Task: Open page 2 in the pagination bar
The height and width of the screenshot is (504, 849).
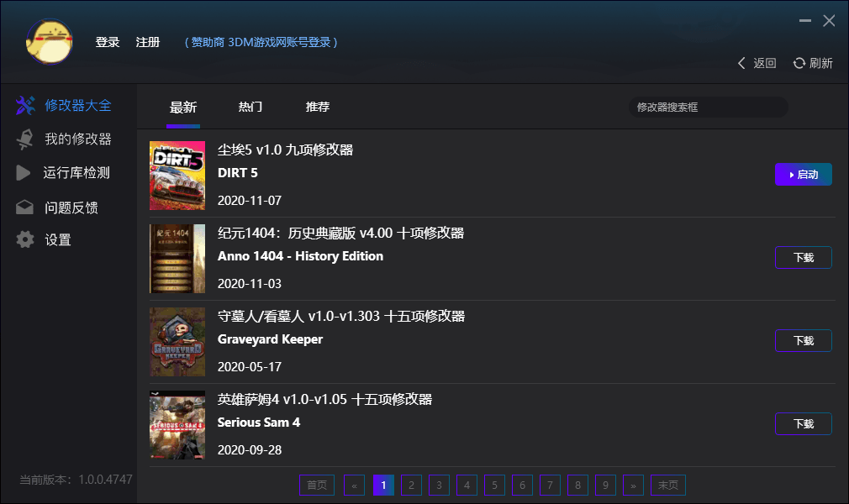Action: pyautogui.click(x=411, y=485)
